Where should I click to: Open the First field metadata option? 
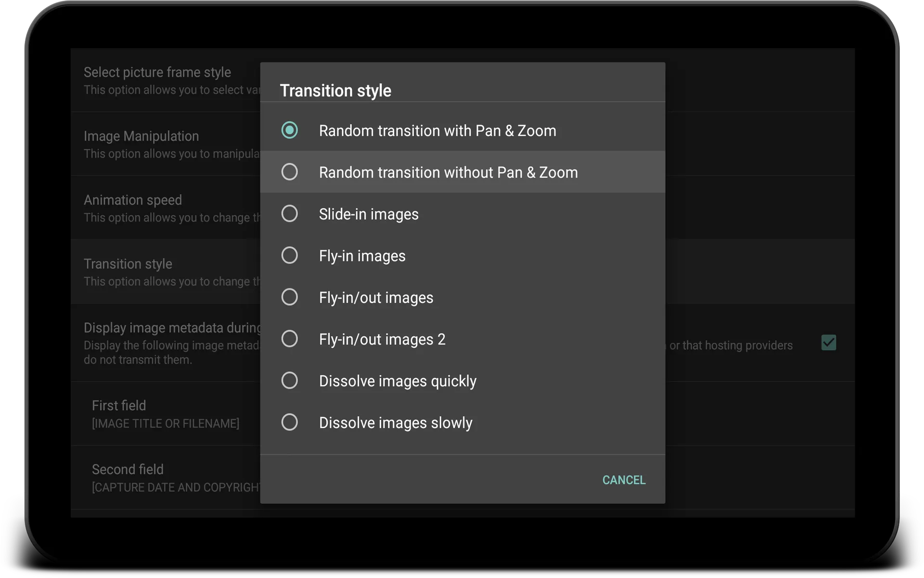tap(166, 414)
